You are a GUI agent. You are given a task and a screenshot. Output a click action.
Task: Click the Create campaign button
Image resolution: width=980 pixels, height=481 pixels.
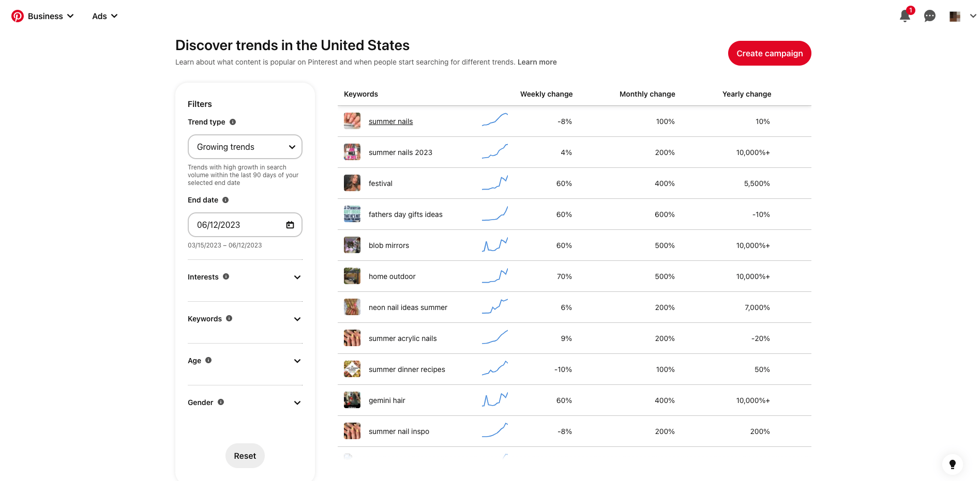click(x=770, y=53)
